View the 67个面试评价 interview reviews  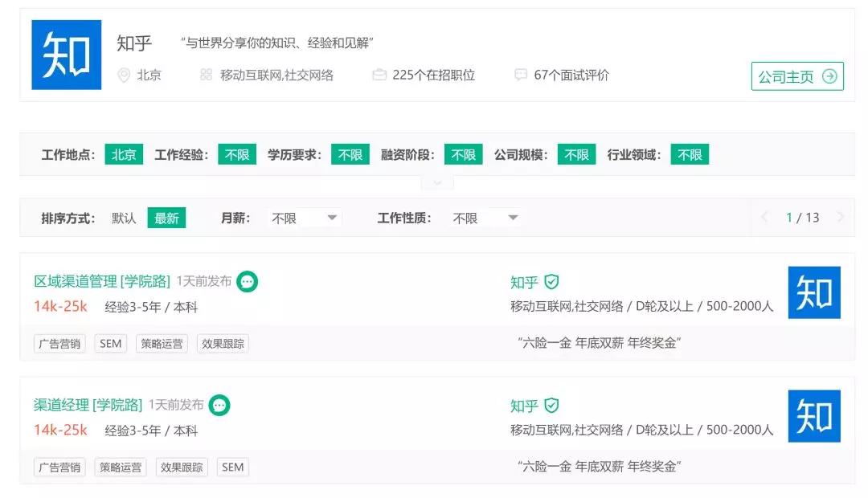[x=571, y=76]
